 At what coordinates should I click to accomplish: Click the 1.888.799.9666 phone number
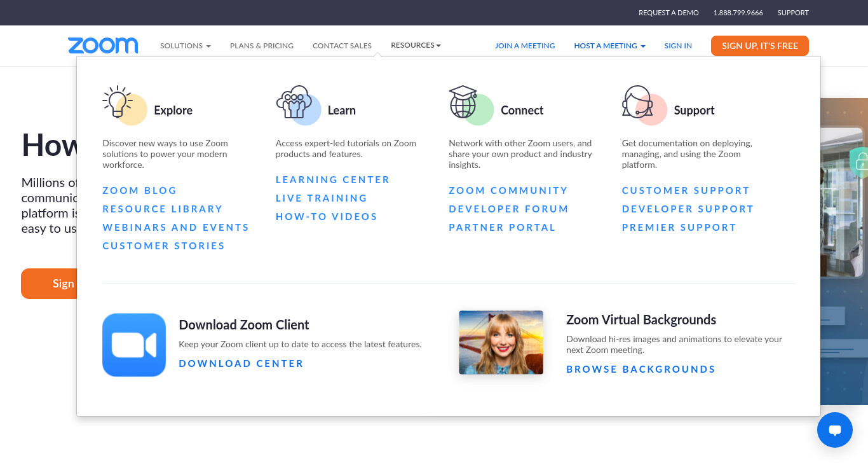738,13
